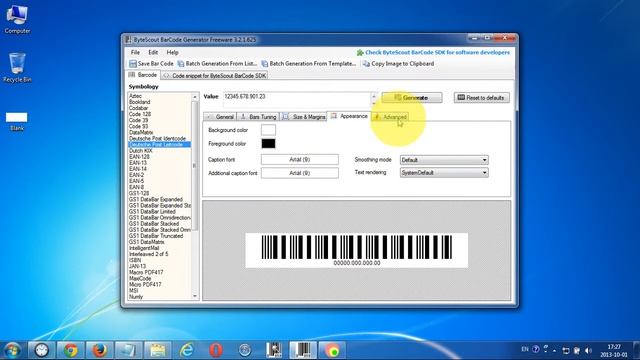Viewport: 640px width, 360px height.
Task: Click inside the Value text field
Action: pos(297,99)
